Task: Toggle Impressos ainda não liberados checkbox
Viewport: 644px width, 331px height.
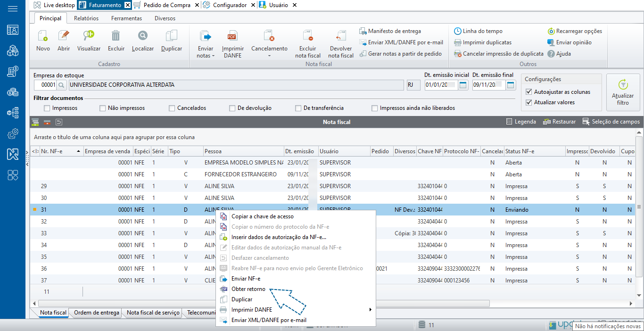Action: coord(374,108)
